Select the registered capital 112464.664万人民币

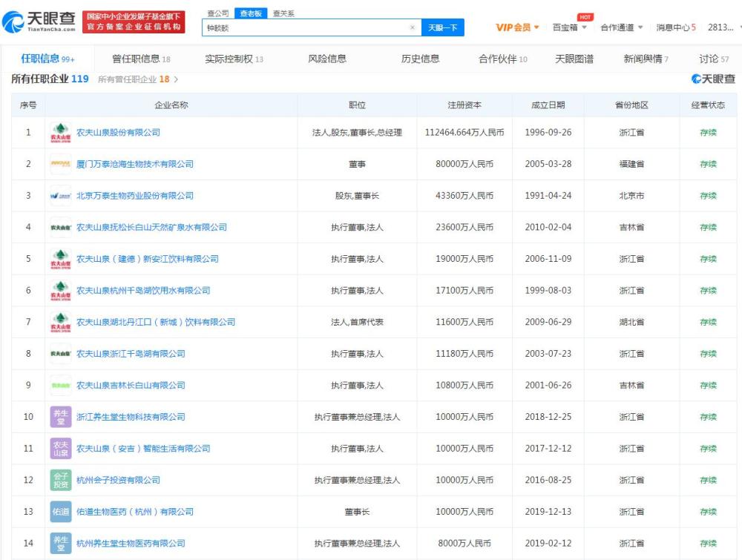pos(464,133)
